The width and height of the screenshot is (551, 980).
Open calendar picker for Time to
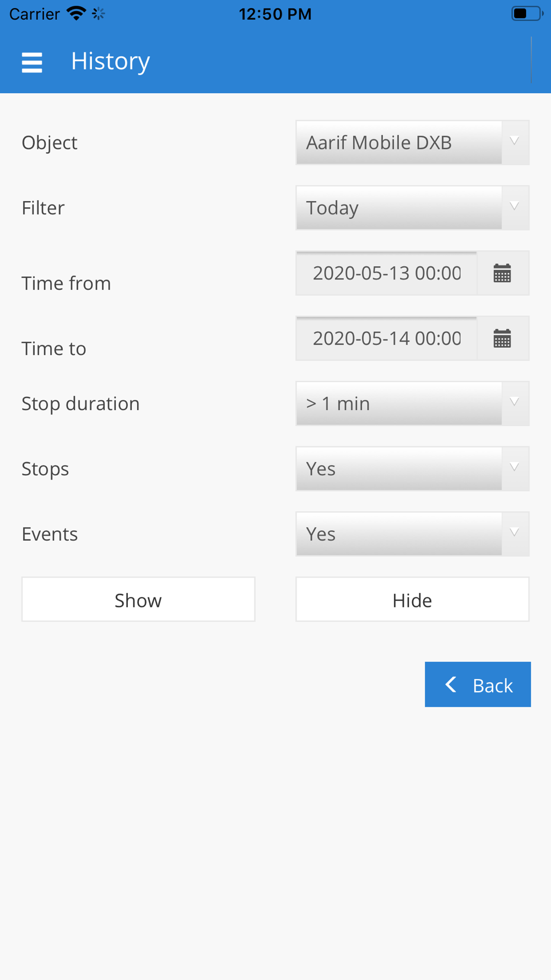(x=503, y=338)
